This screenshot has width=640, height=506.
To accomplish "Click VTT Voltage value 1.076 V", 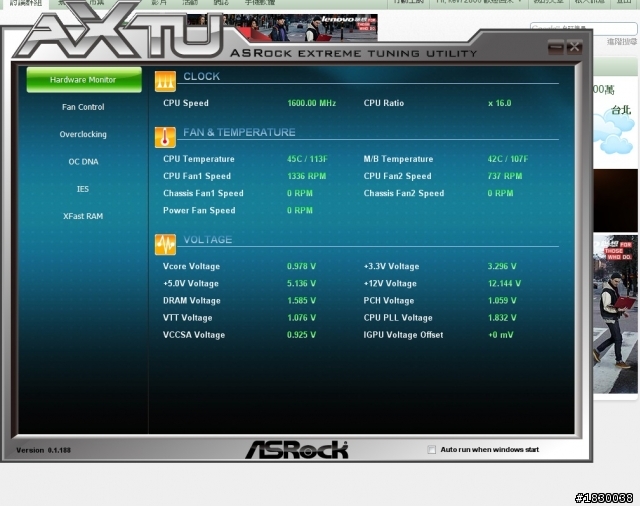I will [301, 318].
